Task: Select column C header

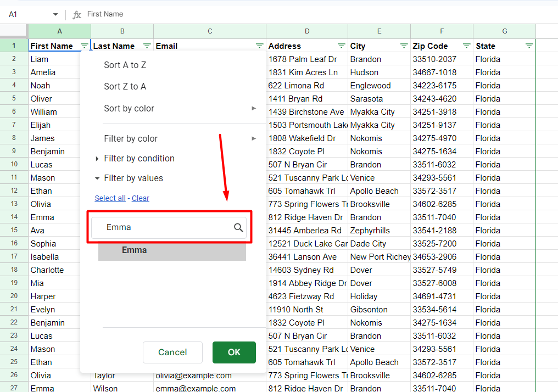Action: click(x=210, y=31)
